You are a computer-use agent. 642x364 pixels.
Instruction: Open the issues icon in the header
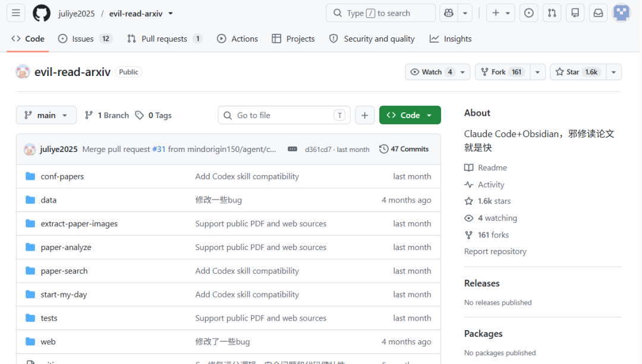click(528, 13)
